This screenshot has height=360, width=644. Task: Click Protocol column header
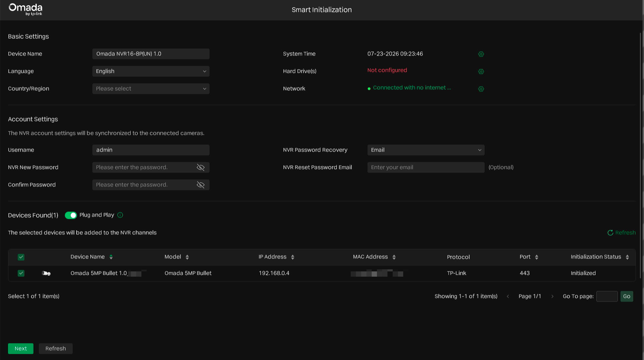click(458, 257)
